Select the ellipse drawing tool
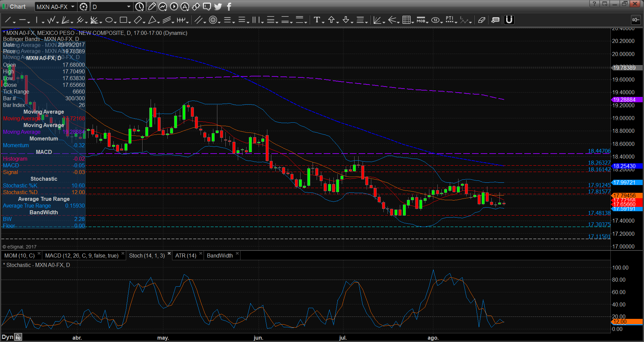The height and width of the screenshot is (342, 644). pos(109,20)
